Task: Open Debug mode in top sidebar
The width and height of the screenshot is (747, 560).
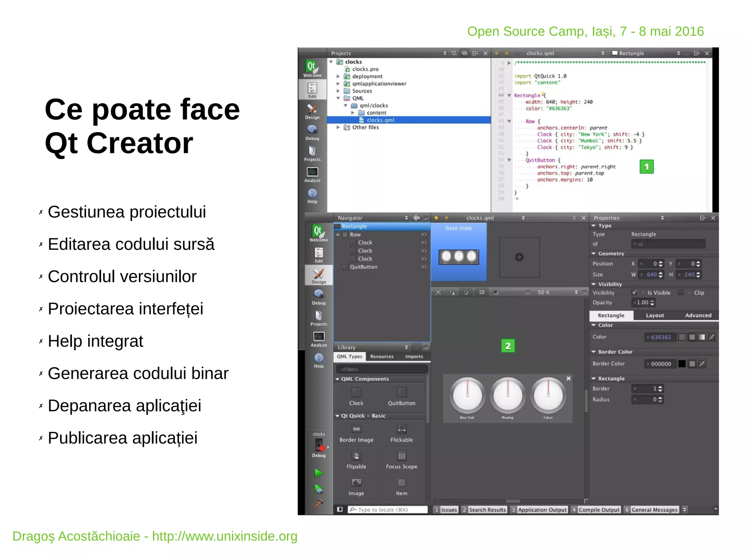Action: click(x=312, y=132)
